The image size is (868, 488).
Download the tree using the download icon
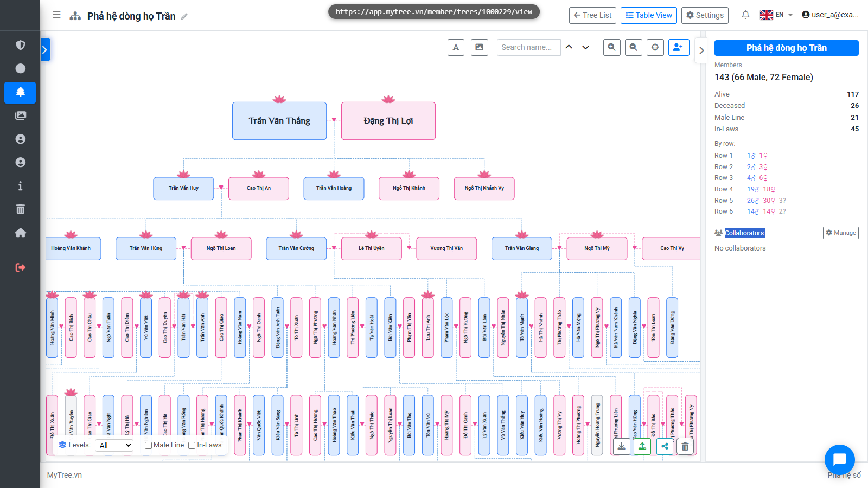[x=622, y=446]
